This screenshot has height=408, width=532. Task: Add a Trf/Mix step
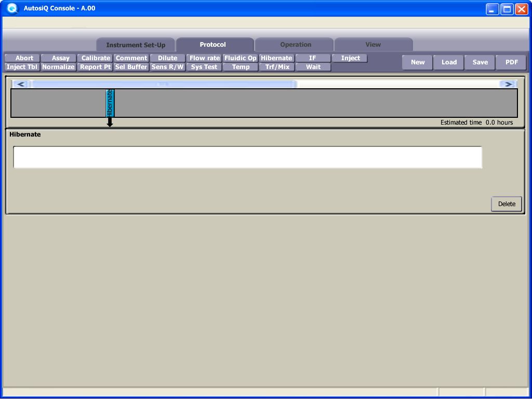click(x=276, y=67)
